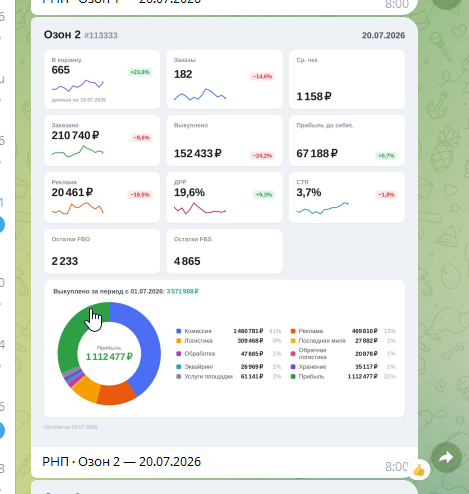Click the 3,7% CTR value
Screen dimensions: 469x494
coord(309,192)
